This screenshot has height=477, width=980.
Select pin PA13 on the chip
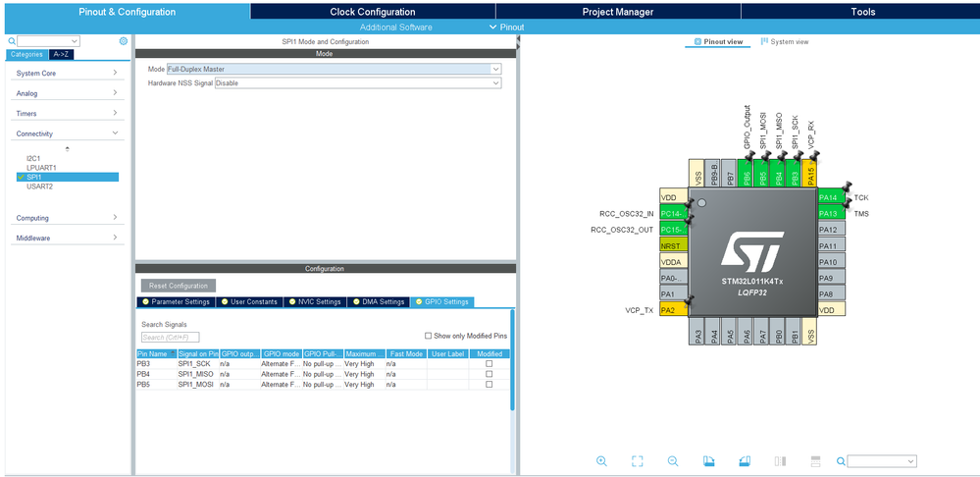point(831,213)
